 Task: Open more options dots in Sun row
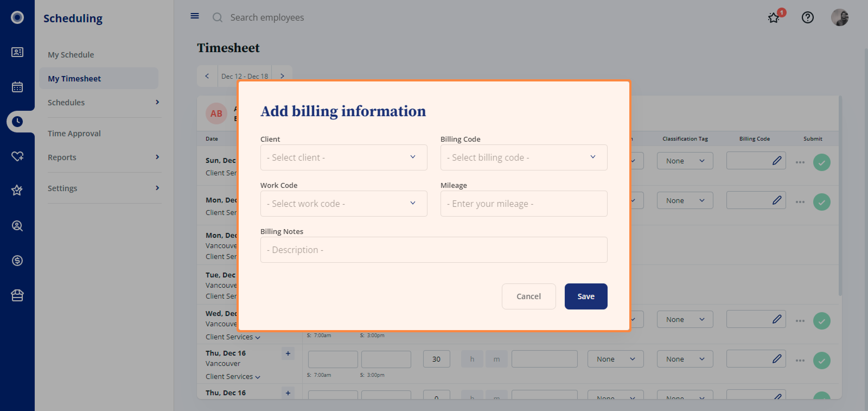(800, 162)
